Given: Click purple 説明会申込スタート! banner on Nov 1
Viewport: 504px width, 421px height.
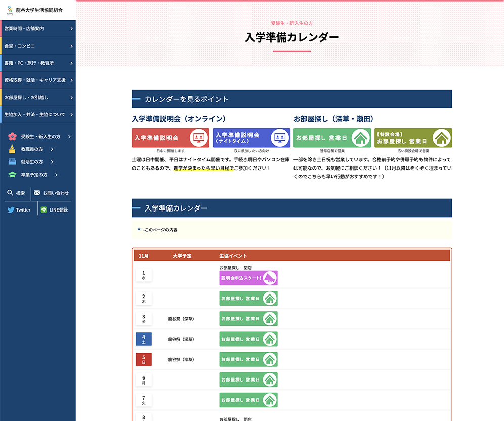Looking at the screenshot, I should 248,278.
